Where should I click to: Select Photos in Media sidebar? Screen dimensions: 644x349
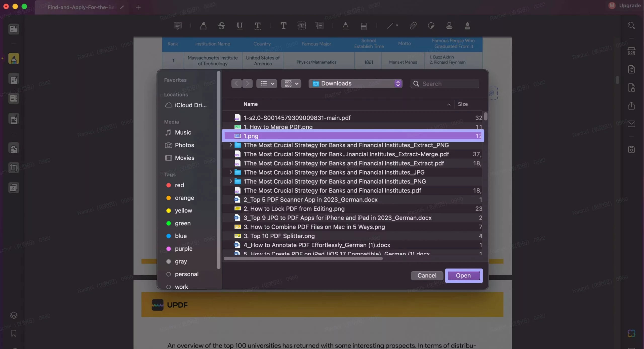180,145
